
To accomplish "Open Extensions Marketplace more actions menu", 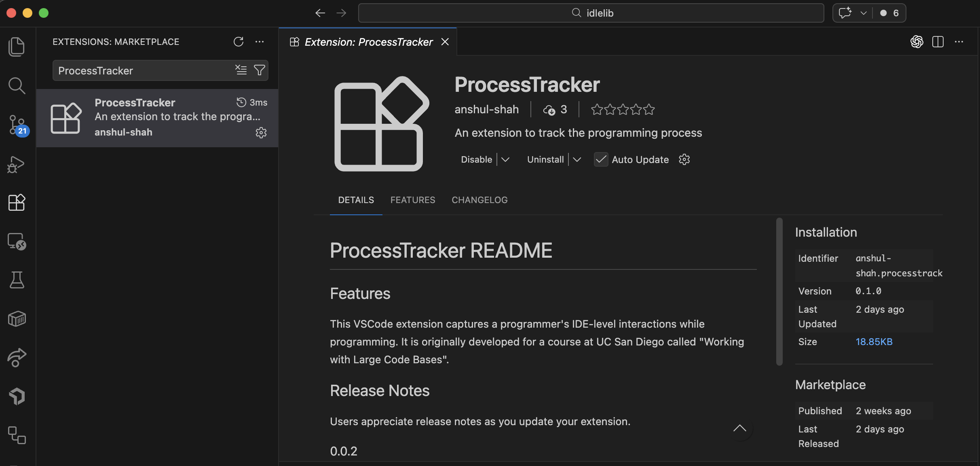I will (x=260, y=42).
